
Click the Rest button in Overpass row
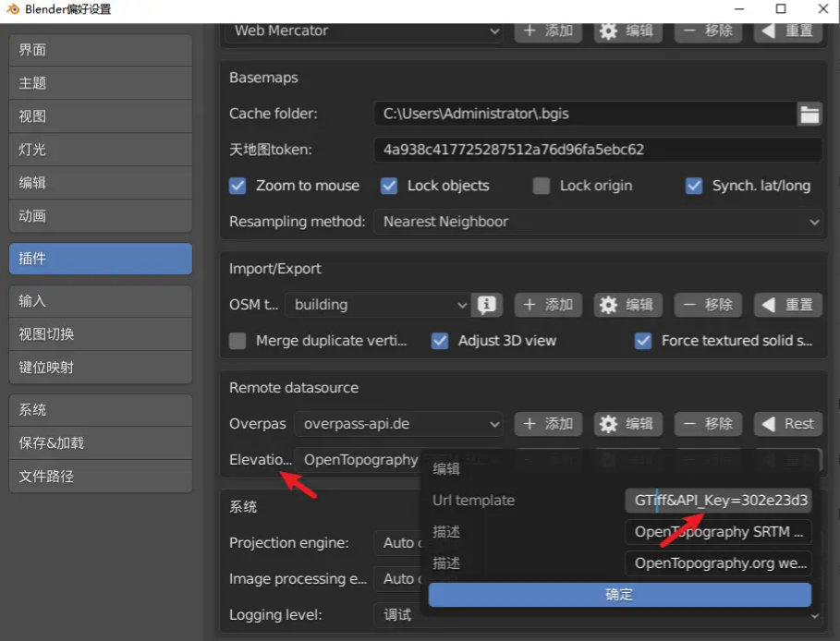[x=787, y=424]
